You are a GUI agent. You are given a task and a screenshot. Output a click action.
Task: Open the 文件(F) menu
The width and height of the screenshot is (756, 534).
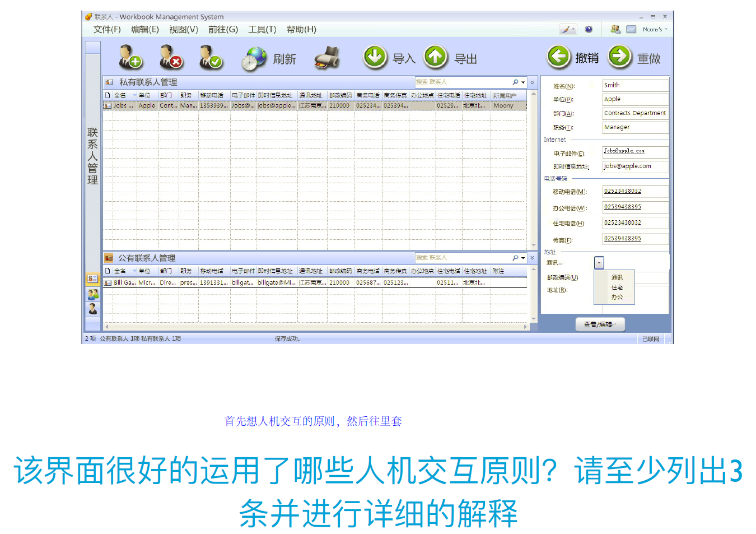tap(107, 29)
